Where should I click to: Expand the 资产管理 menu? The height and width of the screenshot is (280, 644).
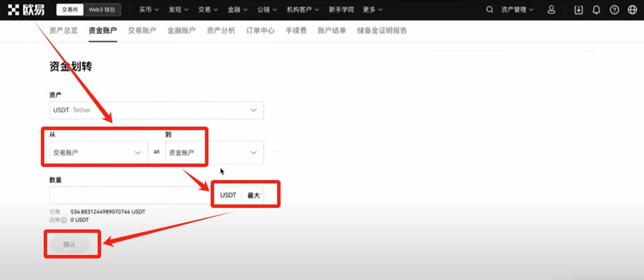click(x=517, y=10)
